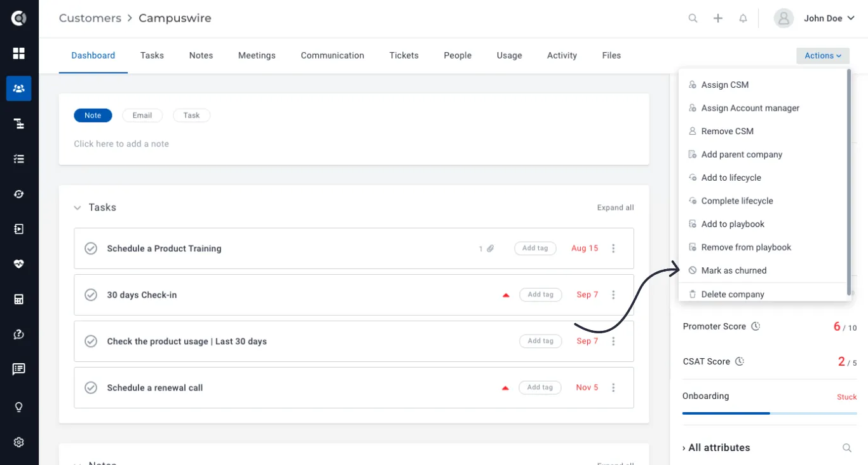The height and width of the screenshot is (465, 868).
Task: Click Expand all in the Tasks section
Action: (615, 208)
